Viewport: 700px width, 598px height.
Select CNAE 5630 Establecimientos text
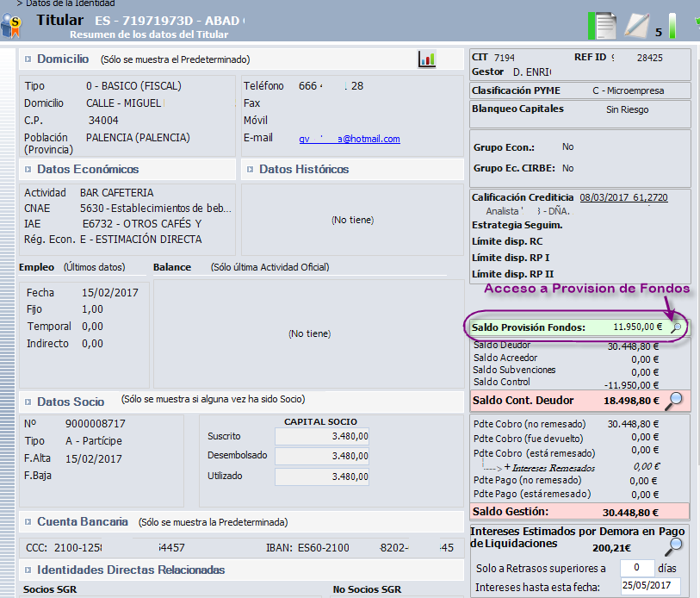[x=156, y=209]
